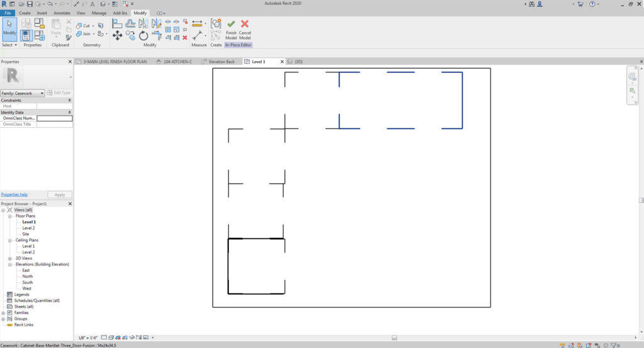Select the Rotate tool
The height and width of the screenshot is (348, 644).
pos(143,35)
